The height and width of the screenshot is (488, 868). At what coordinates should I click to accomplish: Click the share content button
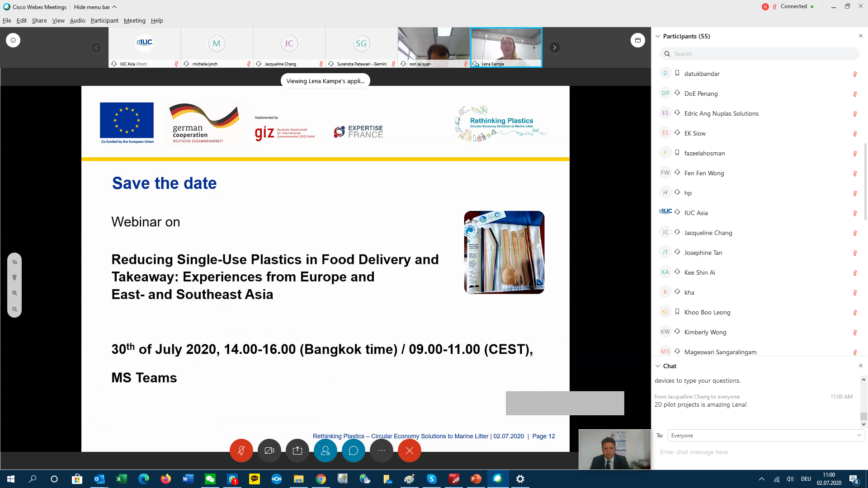pos(297,450)
